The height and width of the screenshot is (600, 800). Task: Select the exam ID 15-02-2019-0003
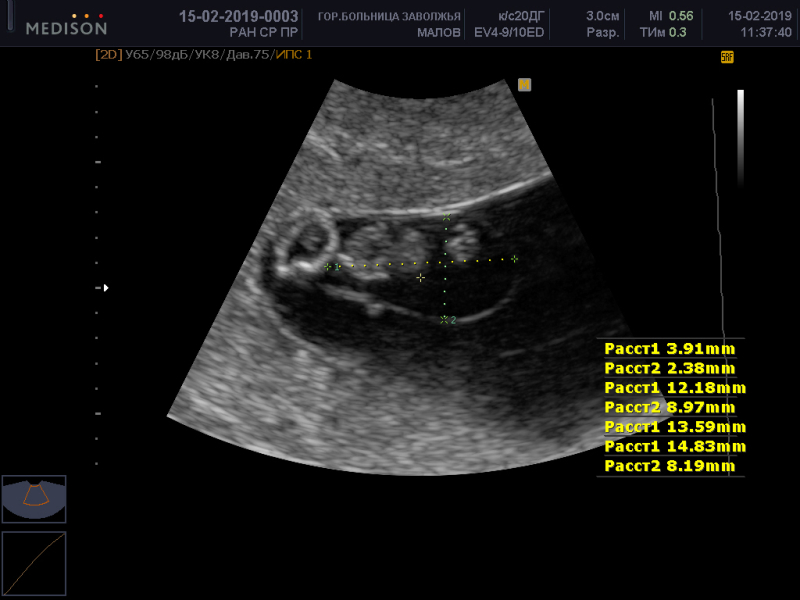238,16
